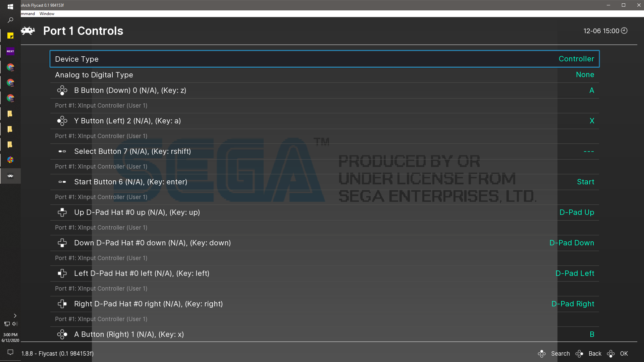Viewport: 644px width, 362px height.
Task: Click the Back button label
Action: pyautogui.click(x=595, y=354)
